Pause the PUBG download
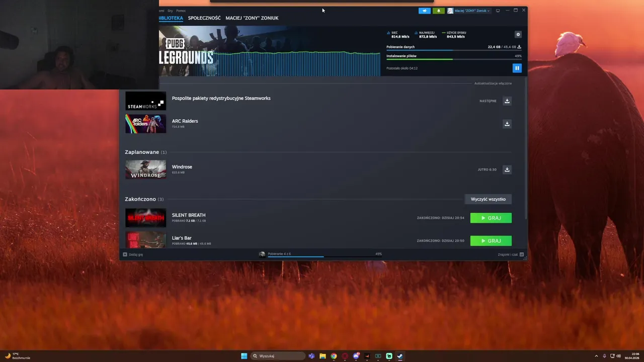The image size is (644, 362). (x=517, y=68)
